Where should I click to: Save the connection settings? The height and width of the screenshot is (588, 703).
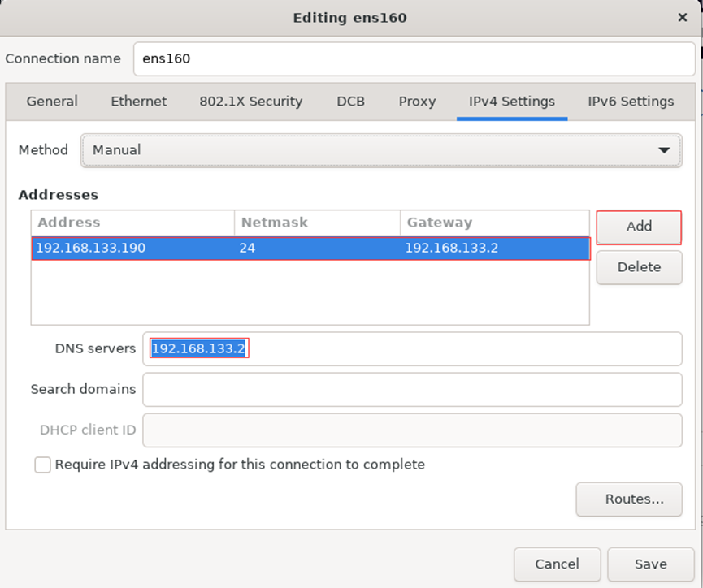pos(651,564)
